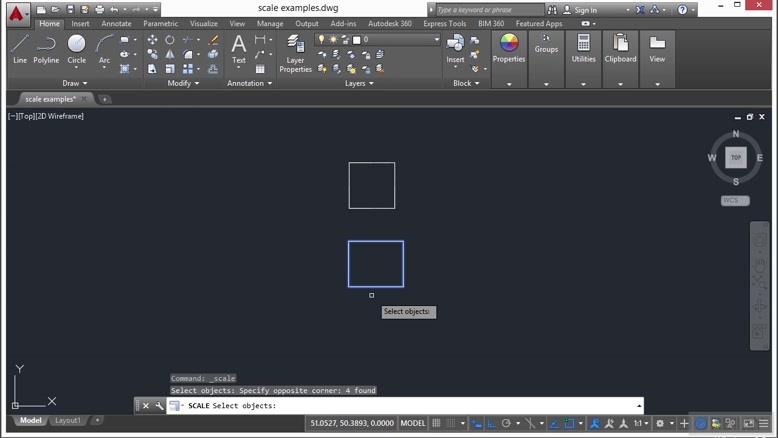This screenshot has height=438, width=778.
Task: Click the Scale tool in Modify panel
Action: pyautogui.click(x=170, y=69)
